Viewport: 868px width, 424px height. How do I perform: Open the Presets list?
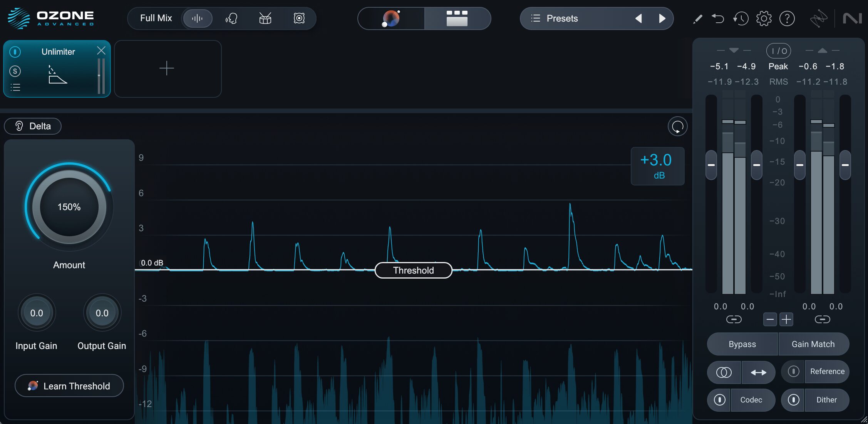(x=562, y=18)
